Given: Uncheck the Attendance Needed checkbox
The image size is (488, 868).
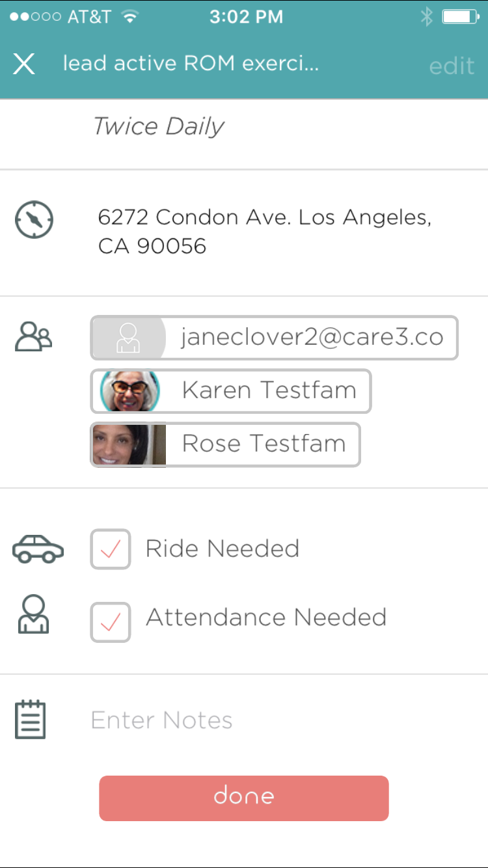Looking at the screenshot, I should (x=111, y=622).
